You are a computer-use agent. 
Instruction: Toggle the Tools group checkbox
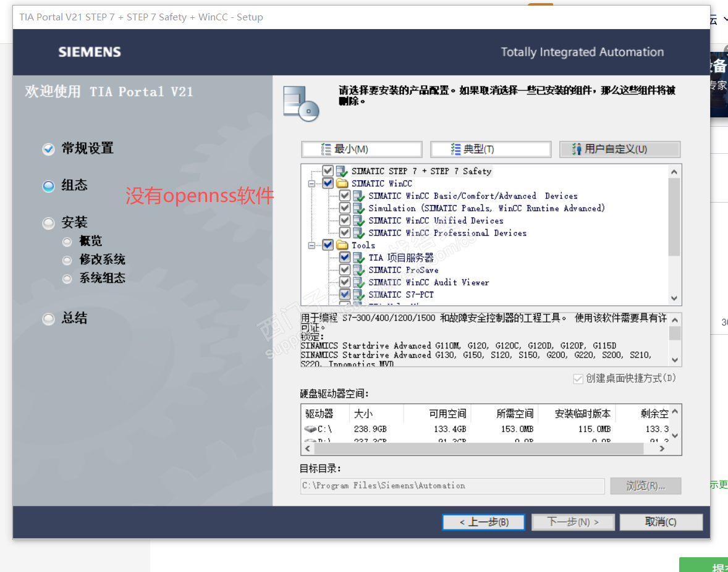[x=328, y=245]
